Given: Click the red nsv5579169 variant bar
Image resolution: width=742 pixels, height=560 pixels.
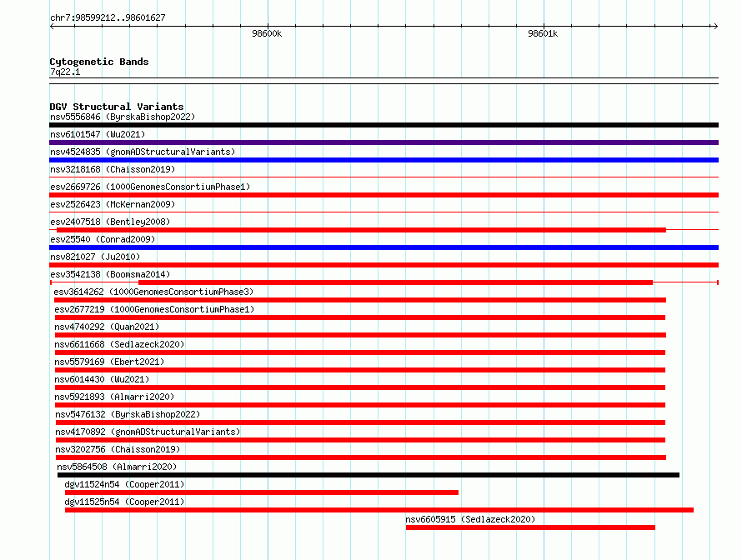Looking at the screenshot, I should click(360, 370).
